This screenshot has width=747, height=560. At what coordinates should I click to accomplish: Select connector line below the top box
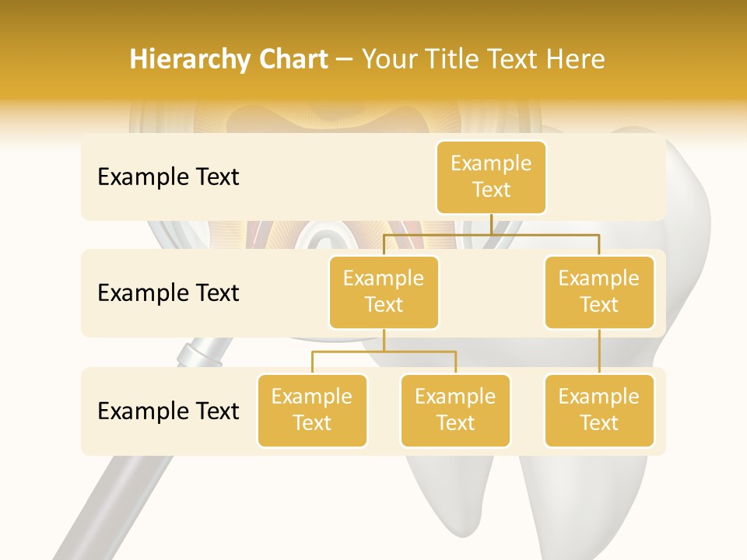click(x=491, y=224)
